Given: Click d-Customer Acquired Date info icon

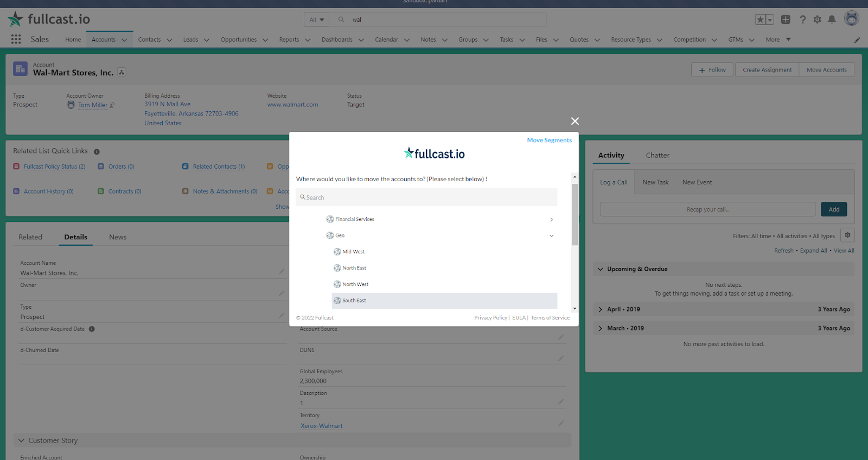Looking at the screenshot, I should click(92, 329).
